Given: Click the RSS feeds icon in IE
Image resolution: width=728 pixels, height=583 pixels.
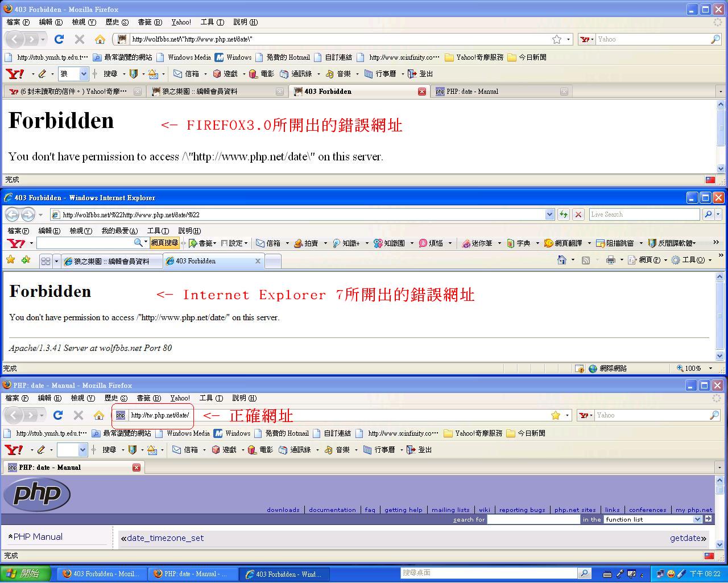Looking at the screenshot, I should tap(586, 261).
